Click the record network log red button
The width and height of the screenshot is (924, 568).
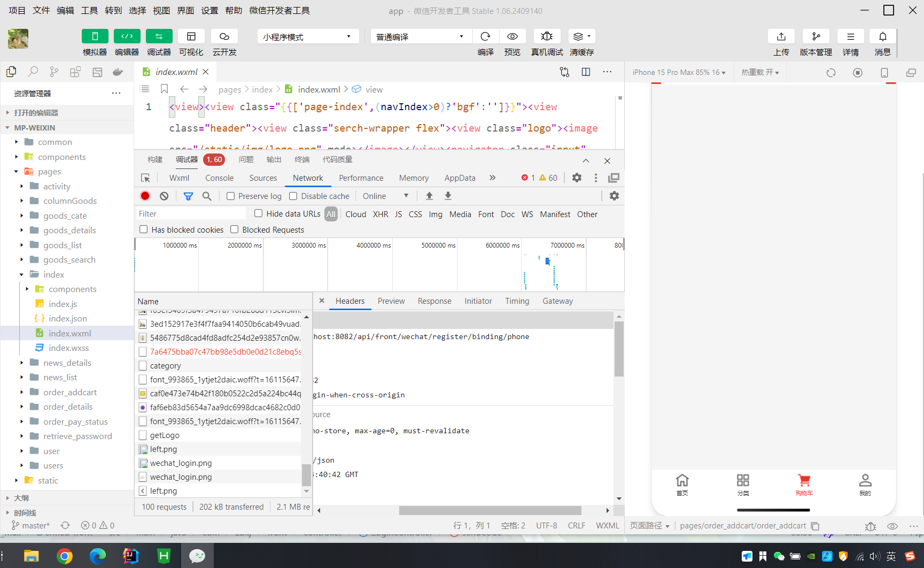coord(145,196)
